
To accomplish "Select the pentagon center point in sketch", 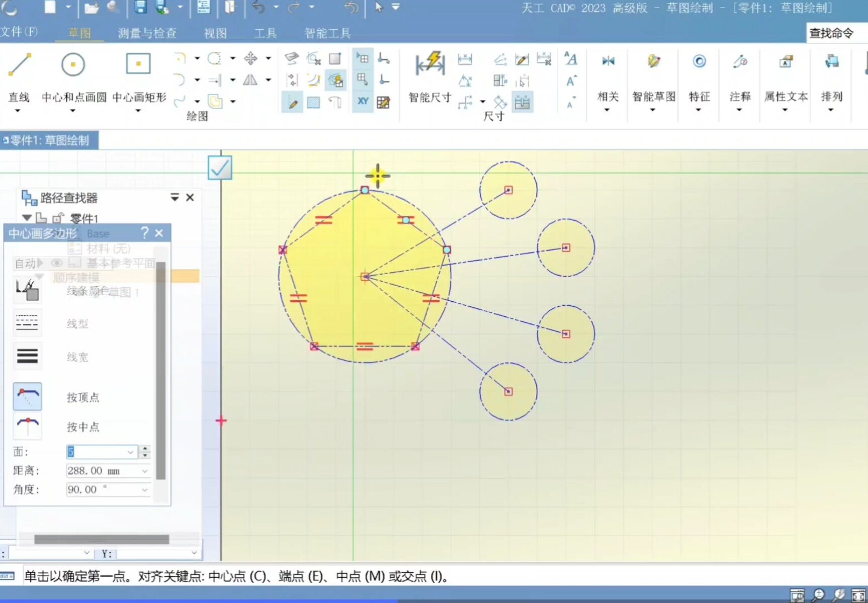I will tap(365, 277).
